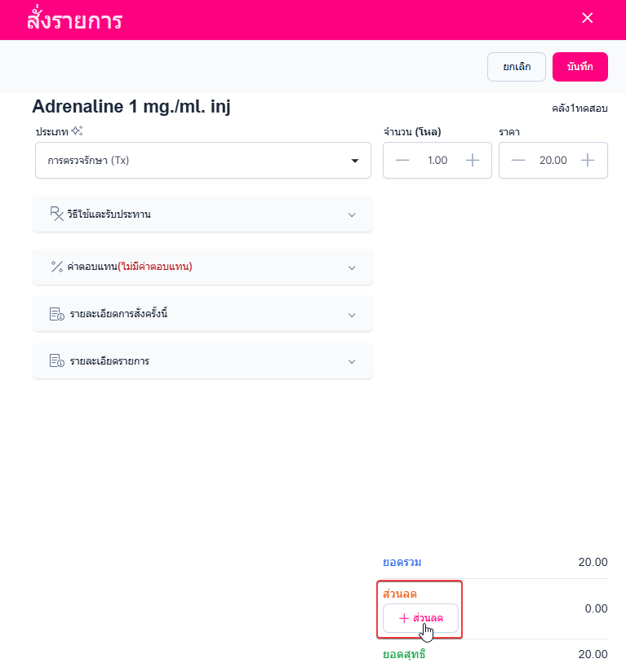
Task: Click the order details document icon
Action: pyautogui.click(x=56, y=314)
